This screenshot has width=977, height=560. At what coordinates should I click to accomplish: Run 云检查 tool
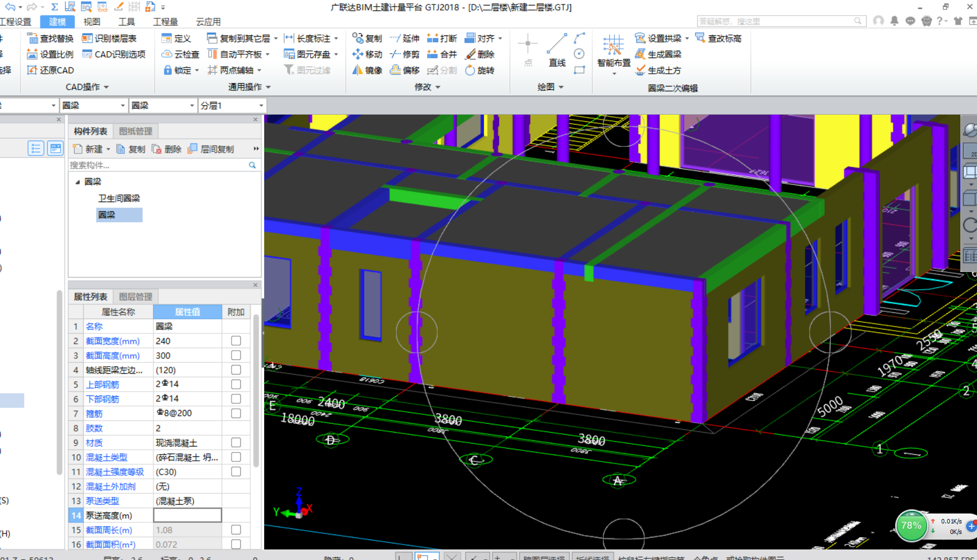tap(180, 54)
